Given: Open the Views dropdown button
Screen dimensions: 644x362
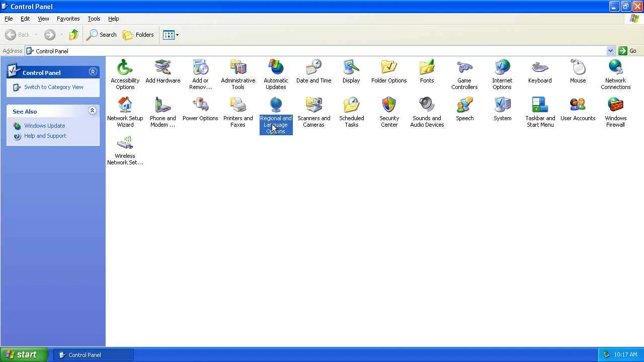Looking at the screenshot, I should [171, 35].
